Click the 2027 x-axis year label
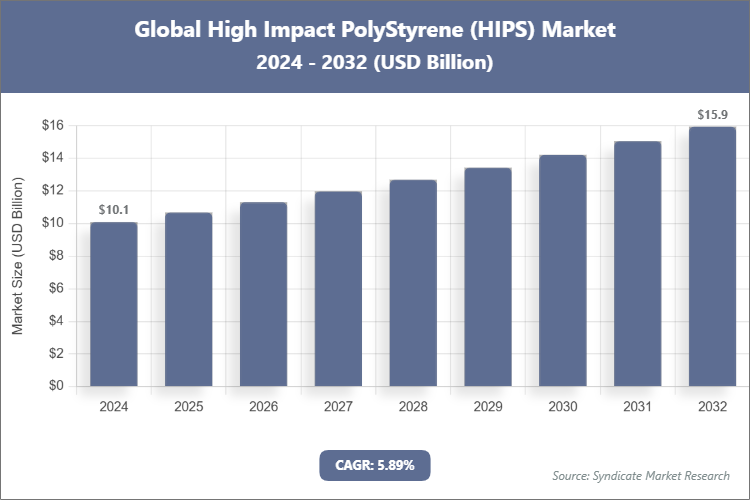 tap(338, 407)
